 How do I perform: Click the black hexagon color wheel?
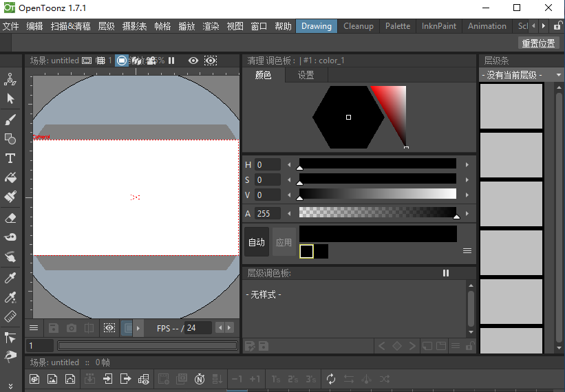[x=348, y=117]
